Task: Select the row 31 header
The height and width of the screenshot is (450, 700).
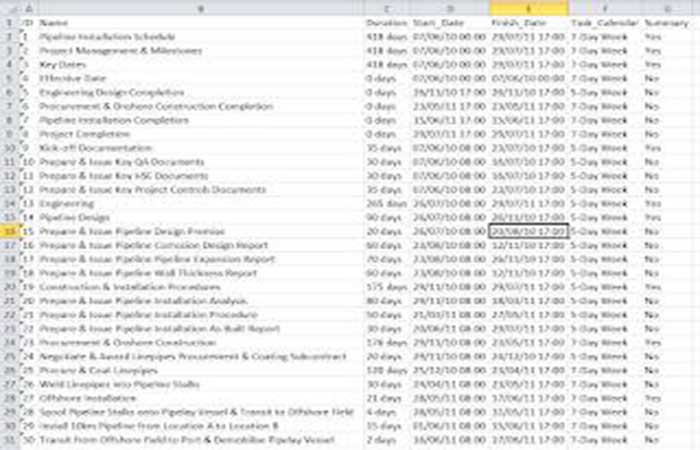Action: (10, 440)
